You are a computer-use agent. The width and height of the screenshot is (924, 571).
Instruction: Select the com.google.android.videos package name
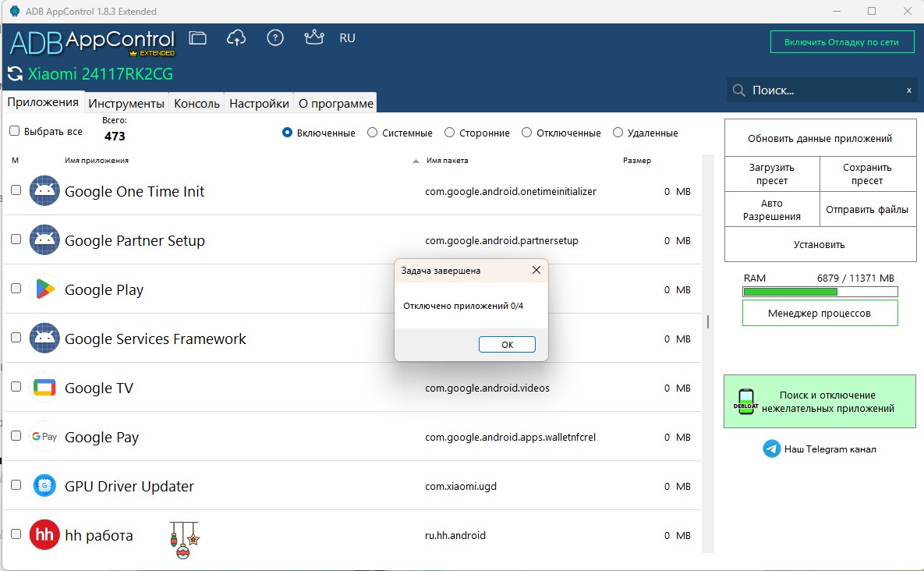(487, 388)
